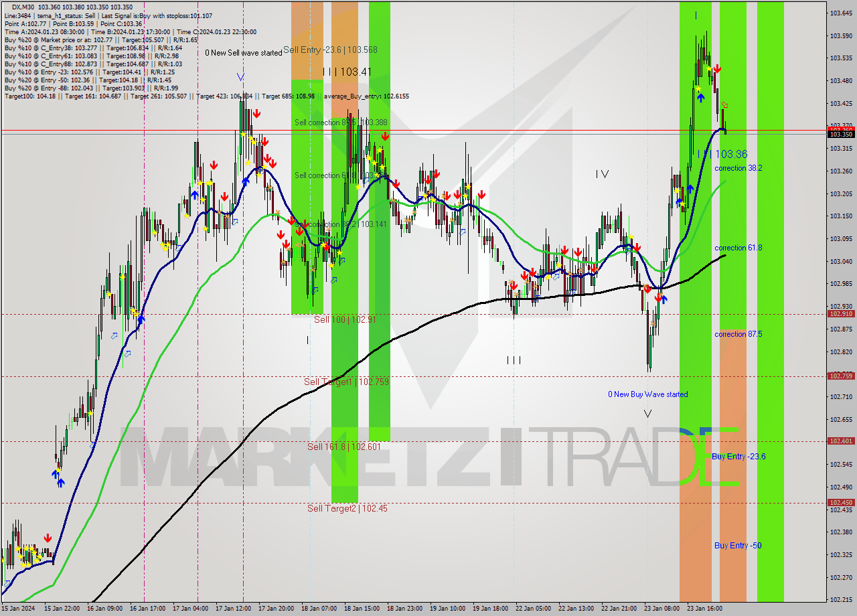Click the '15 Jan 2024' date label

(17, 609)
